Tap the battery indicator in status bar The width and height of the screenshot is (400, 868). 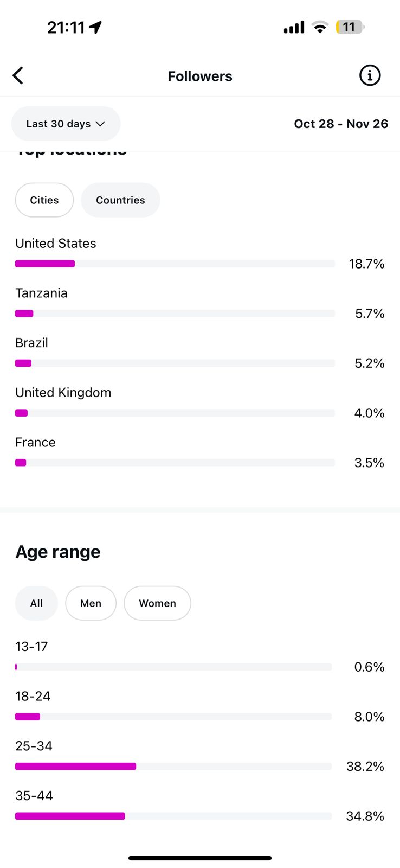350,27
